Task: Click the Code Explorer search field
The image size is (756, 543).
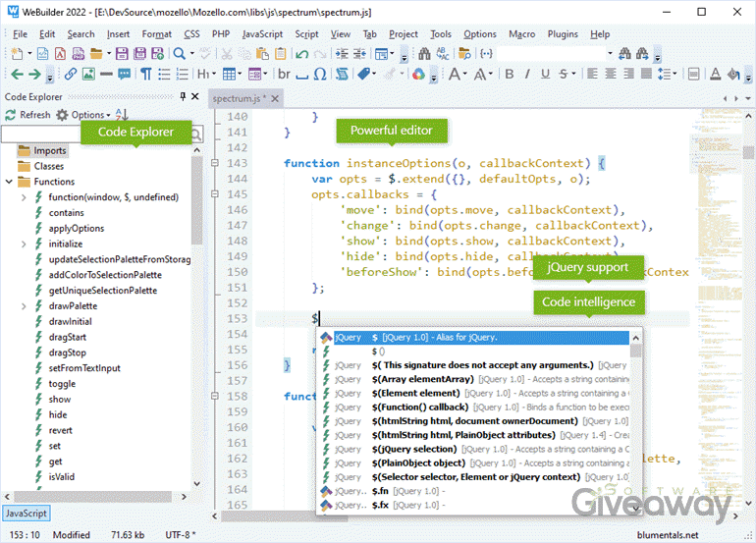Action: 39,135
